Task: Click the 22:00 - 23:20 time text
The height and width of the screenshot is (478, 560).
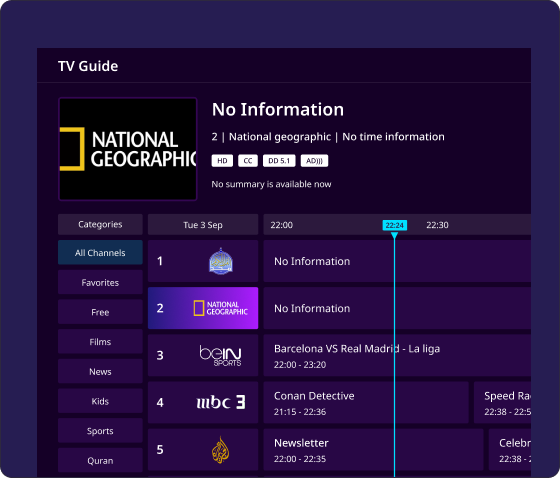Action: [300, 365]
